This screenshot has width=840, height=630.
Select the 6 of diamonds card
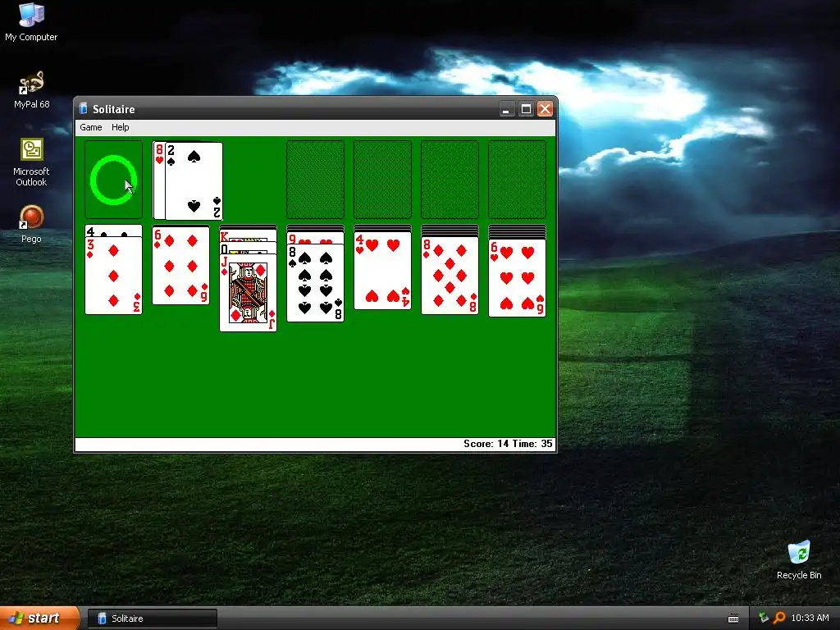click(180, 265)
